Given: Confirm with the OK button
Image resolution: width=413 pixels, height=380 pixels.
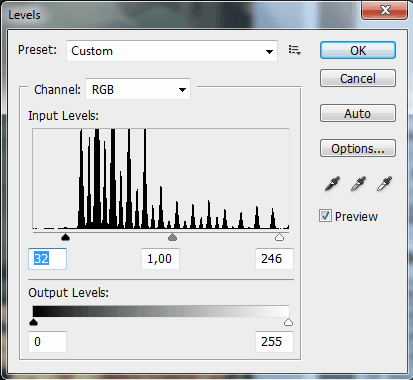Looking at the screenshot, I should tap(358, 50).
